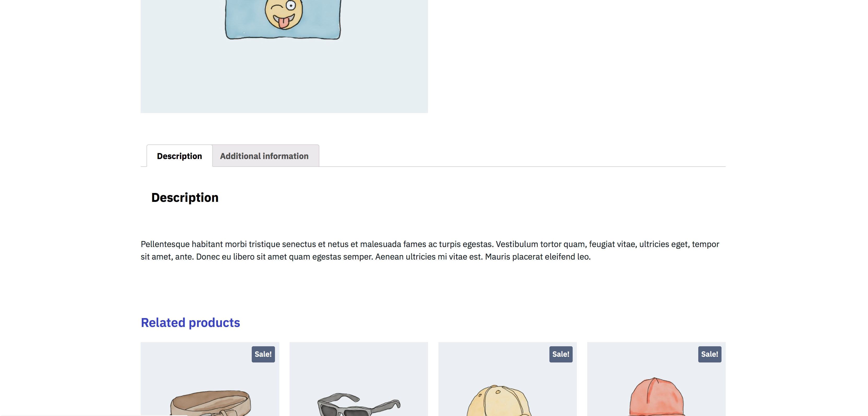Click the Related products heading
Screen dimensions: 868x416
tap(190, 323)
